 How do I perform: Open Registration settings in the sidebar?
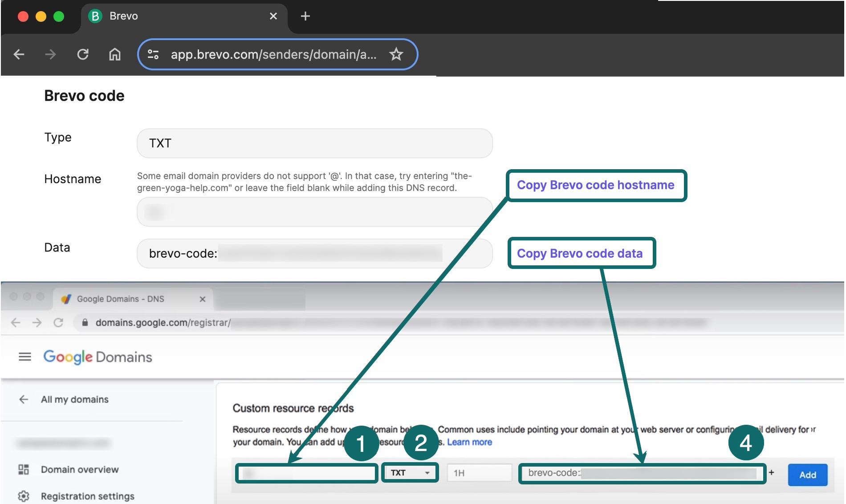(88, 496)
